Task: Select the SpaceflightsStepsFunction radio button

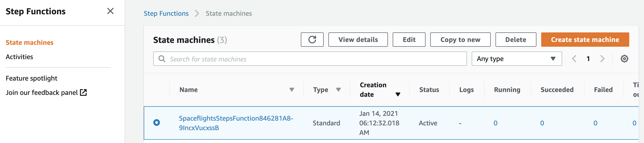Action: coord(157,123)
